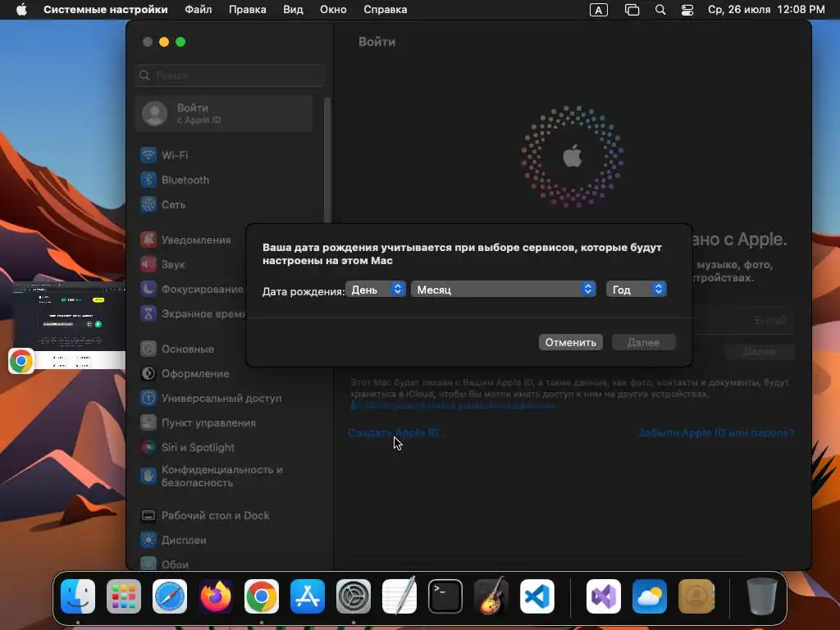Open the Правка menu
This screenshot has width=840, height=630.
248,10
